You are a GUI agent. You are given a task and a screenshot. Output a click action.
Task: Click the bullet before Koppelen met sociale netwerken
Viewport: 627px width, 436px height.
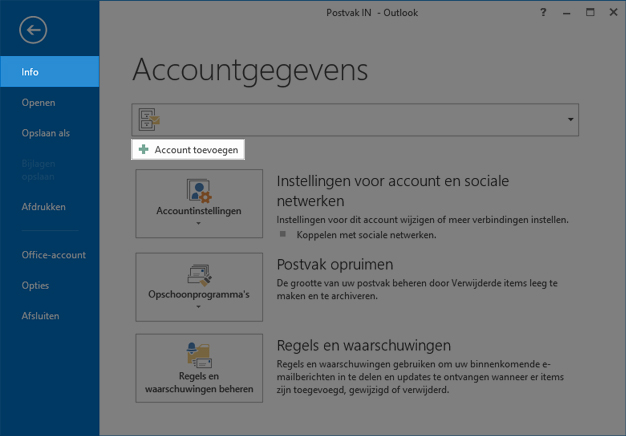click(x=283, y=234)
